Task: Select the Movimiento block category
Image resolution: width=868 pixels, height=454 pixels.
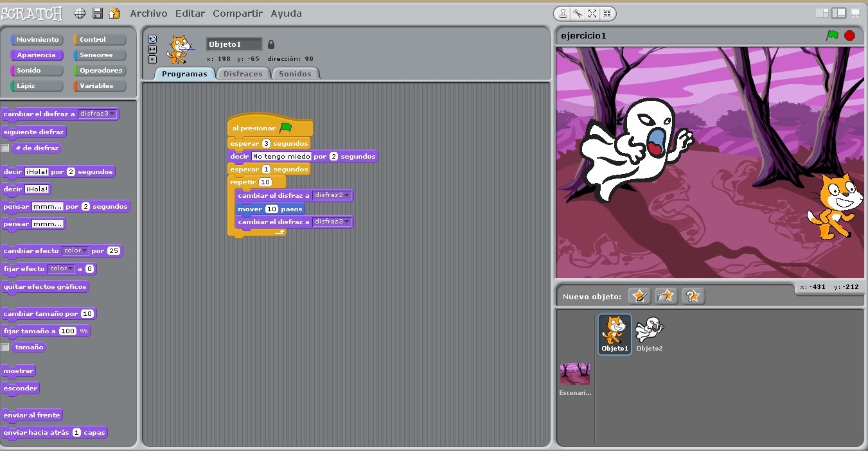Action: (x=37, y=40)
